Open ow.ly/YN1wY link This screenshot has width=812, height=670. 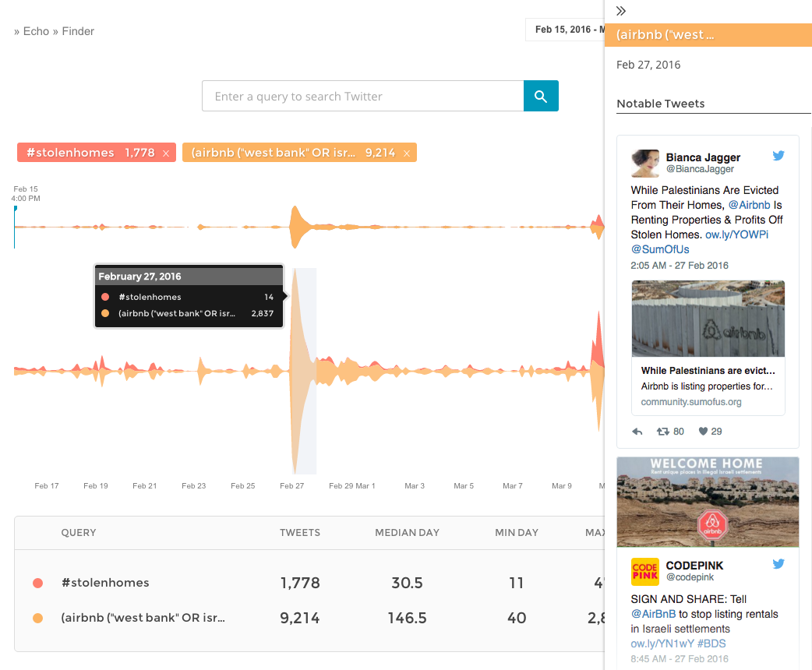click(x=662, y=644)
